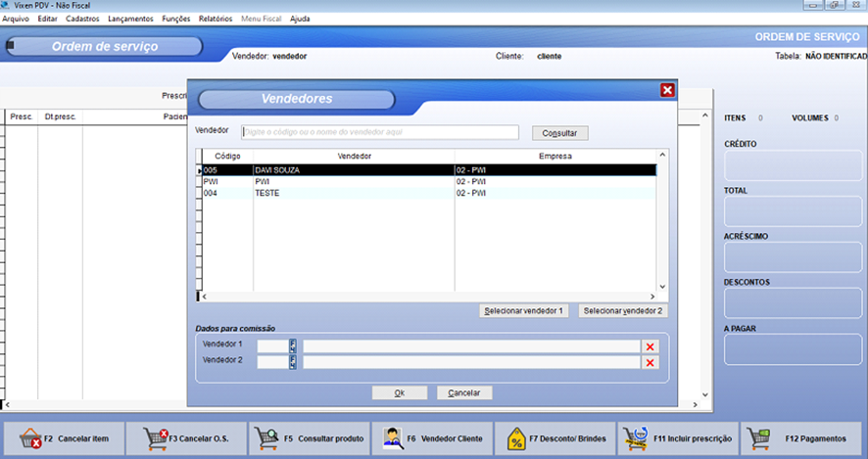
Task: Click Selecionar vendedor 1 button
Action: point(524,311)
